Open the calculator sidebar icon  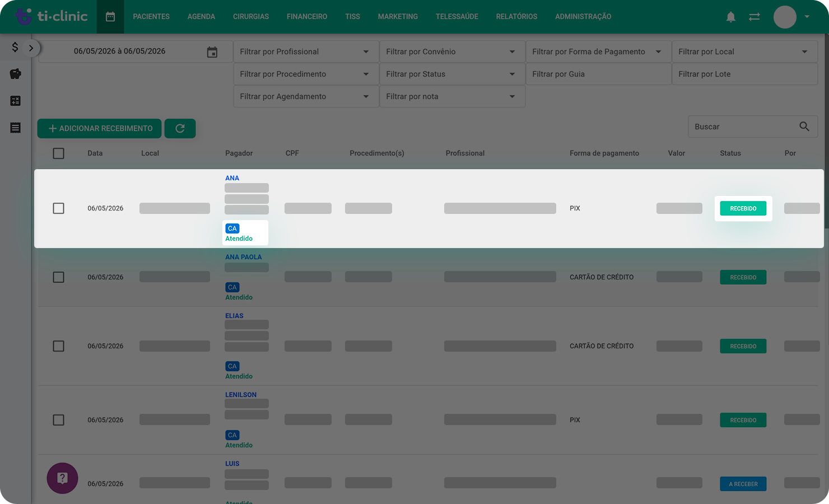coord(15,101)
